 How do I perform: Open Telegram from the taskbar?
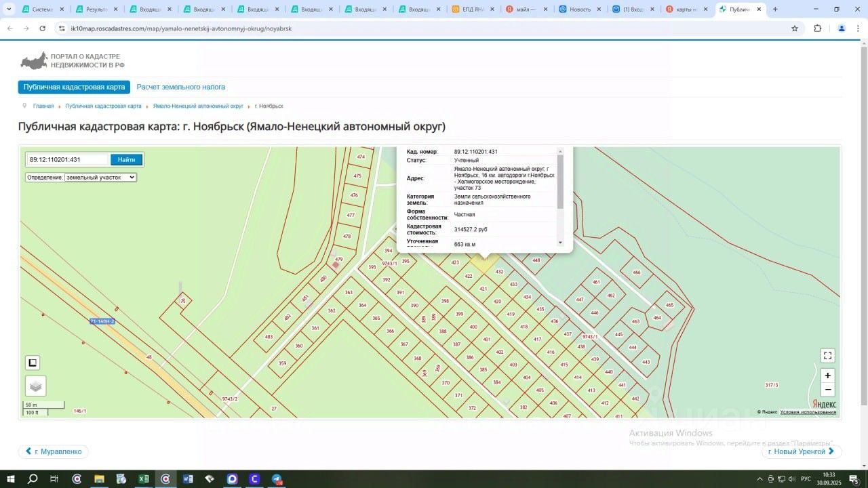point(277,479)
